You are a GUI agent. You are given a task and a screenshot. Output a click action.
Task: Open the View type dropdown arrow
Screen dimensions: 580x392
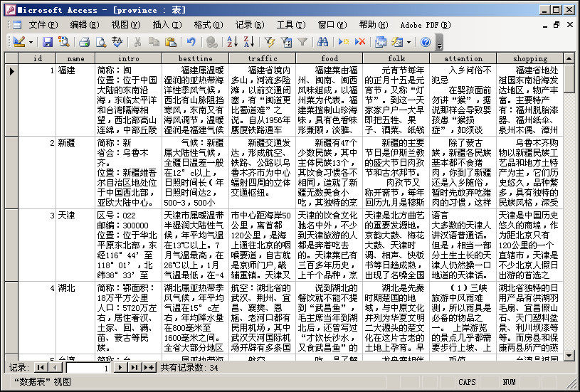click(x=31, y=42)
